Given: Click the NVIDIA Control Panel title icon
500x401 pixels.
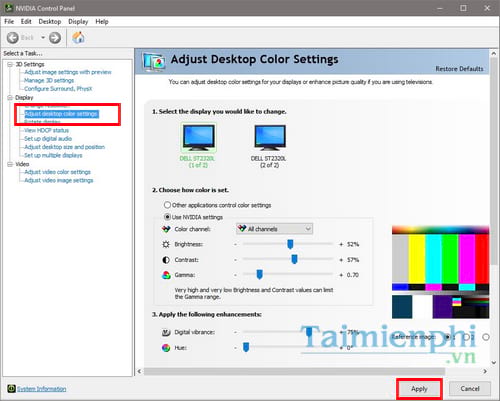Looking at the screenshot, I should click(9, 8).
